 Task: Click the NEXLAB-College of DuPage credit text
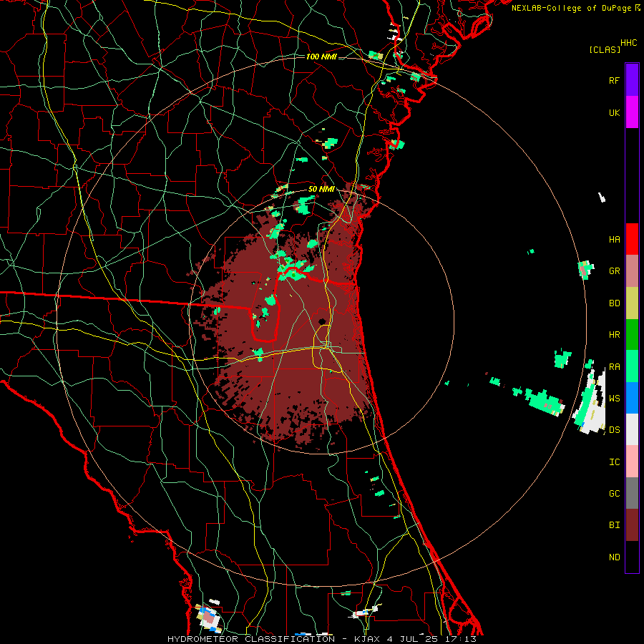(x=571, y=8)
